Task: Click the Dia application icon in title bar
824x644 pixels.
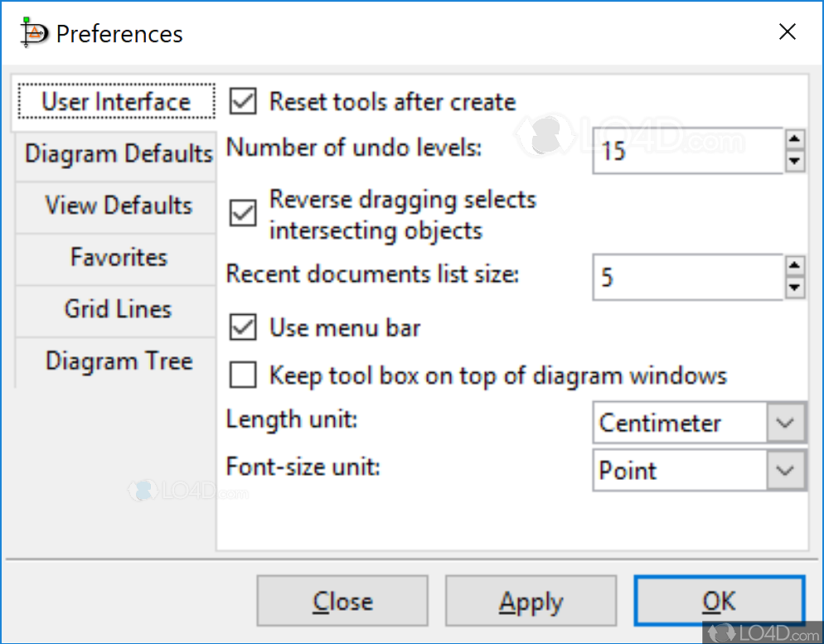Action: click(x=33, y=33)
